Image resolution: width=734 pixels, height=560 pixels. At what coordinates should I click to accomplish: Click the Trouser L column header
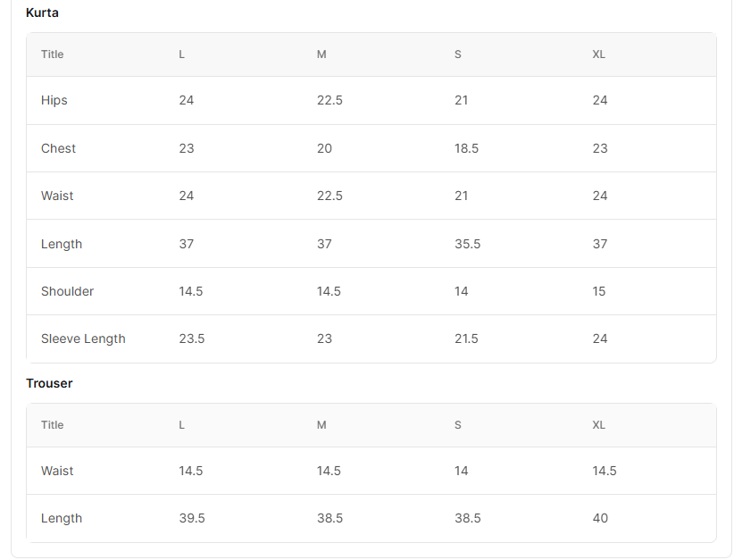click(x=181, y=424)
